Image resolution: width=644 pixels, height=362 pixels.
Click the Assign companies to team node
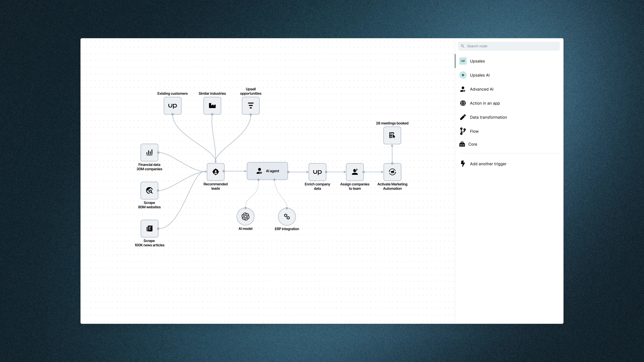[x=355, y=172]
